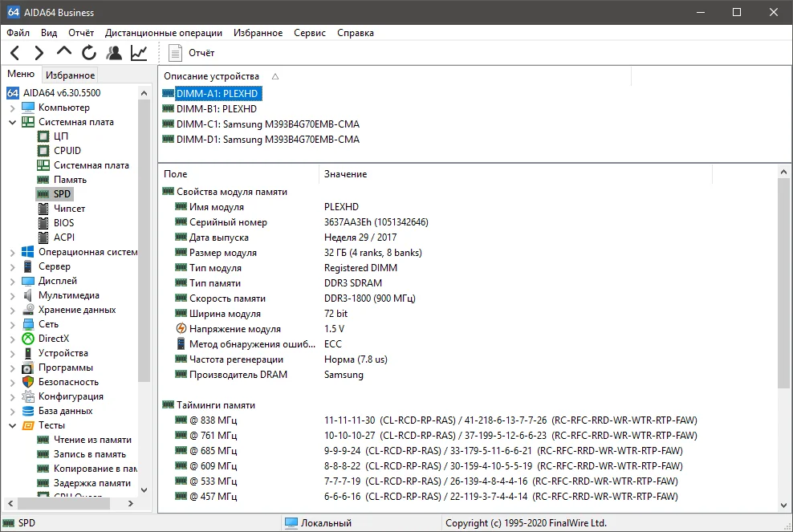This screenshot has width=793, height=532.
Task: Click the Серийный номер value 3637AA3Eh
Action: pos(376,222)
